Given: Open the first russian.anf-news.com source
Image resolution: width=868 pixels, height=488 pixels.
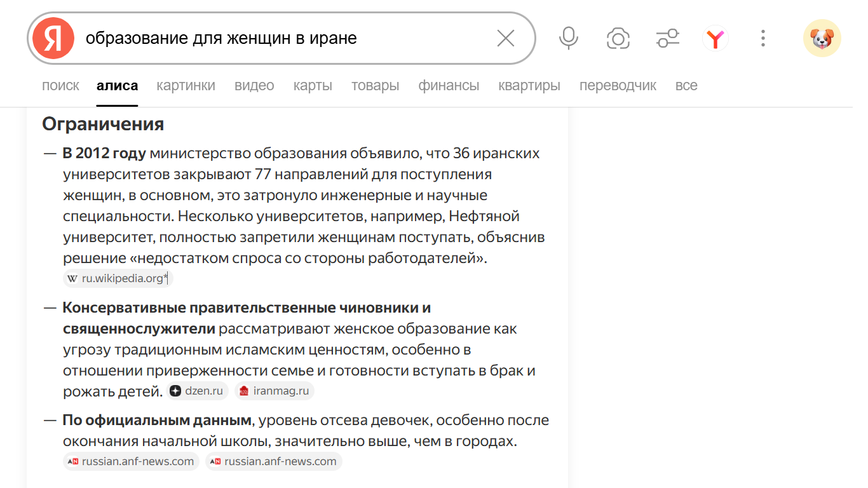Looking at the screenshot, I should 132,461.
